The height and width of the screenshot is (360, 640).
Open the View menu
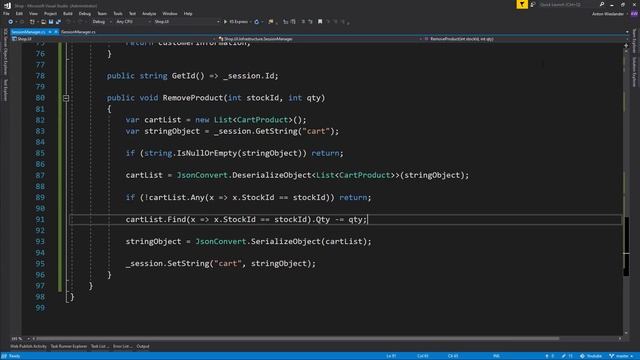[x=33, y=13]
